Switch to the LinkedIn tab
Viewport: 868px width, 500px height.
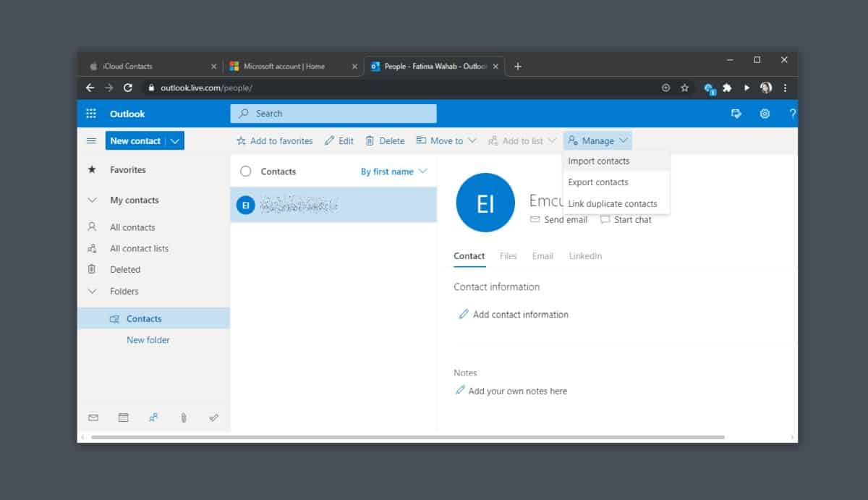(x=585, y=256)
